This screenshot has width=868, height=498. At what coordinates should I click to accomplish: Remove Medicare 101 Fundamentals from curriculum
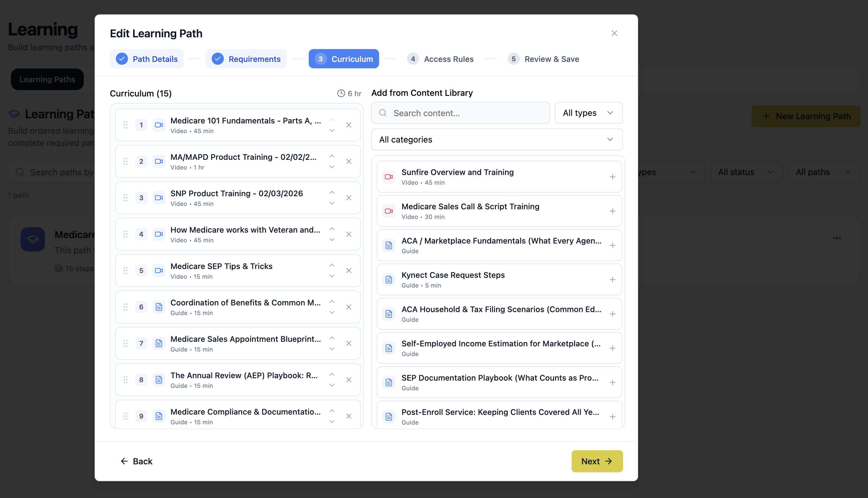pyautogui.click(x=348, y=125)
